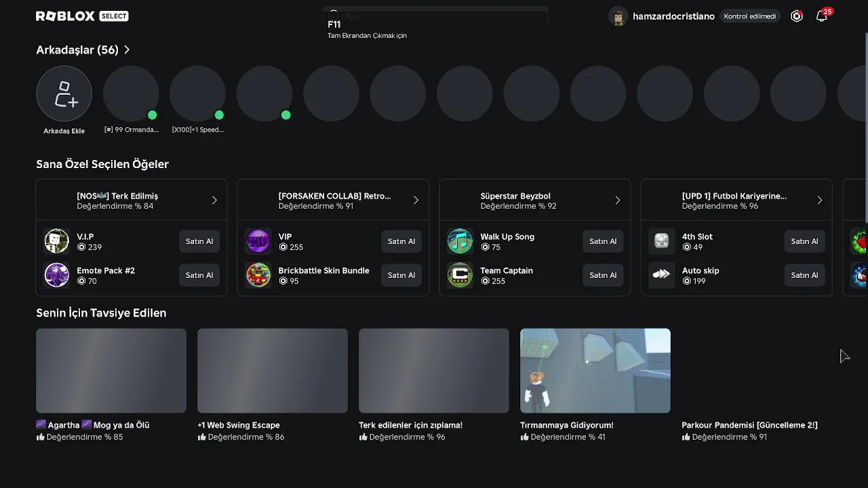
Task: Click the Team Captain item name
Action: point(507,270)
